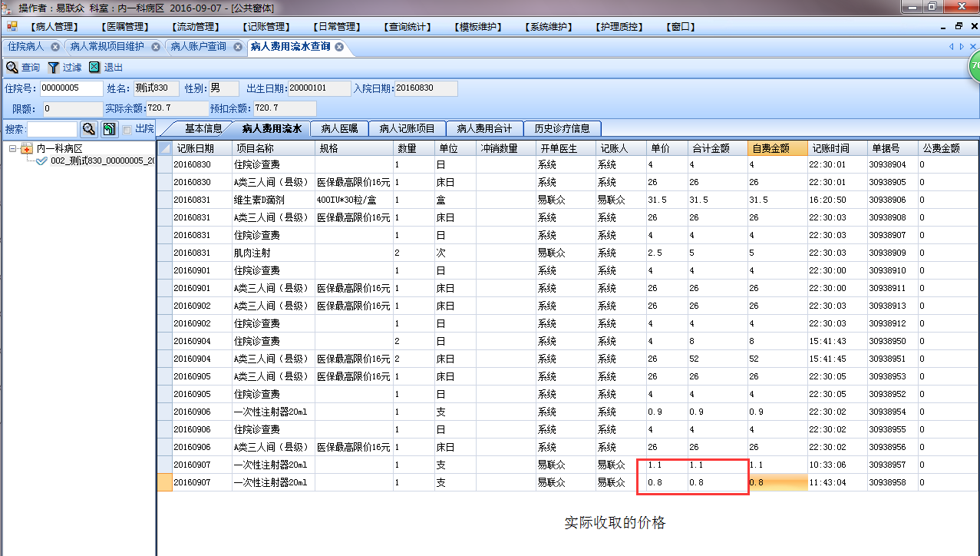Click the search magnifier button beside 搜索 box
The width and height of the screenshot is (980, 556).
[x=89, y=129]
